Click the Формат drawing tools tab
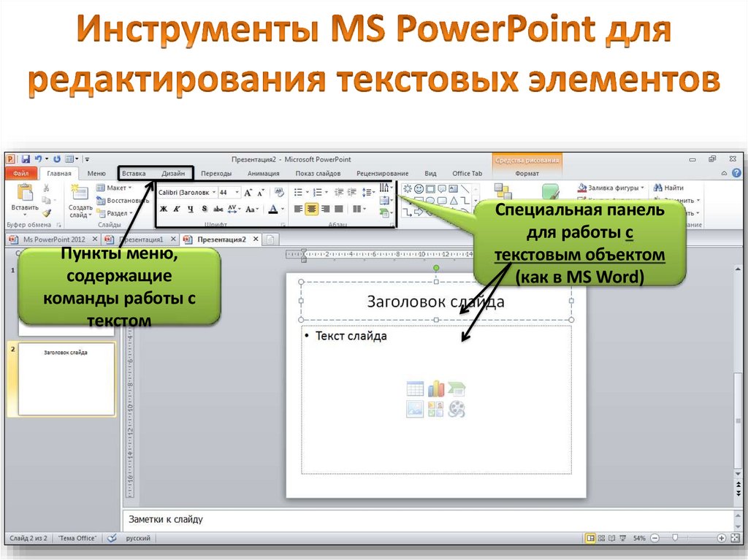This screenshot has height=560, width=748. 527,173
